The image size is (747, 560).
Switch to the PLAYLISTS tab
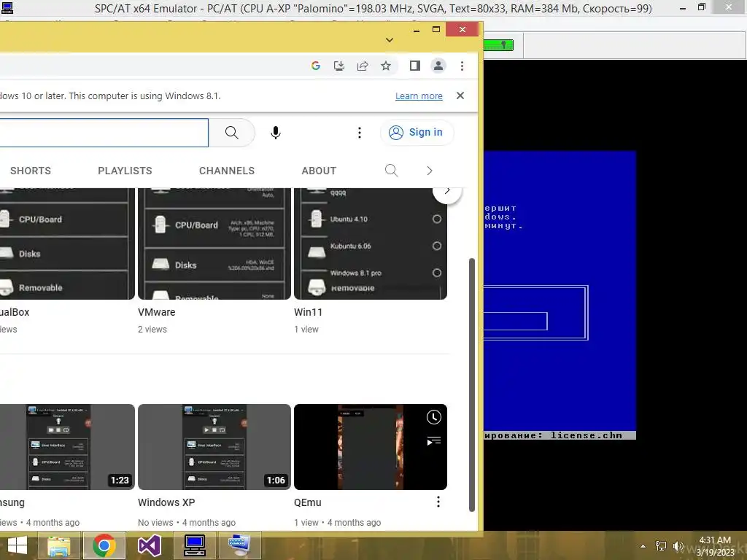125,171
